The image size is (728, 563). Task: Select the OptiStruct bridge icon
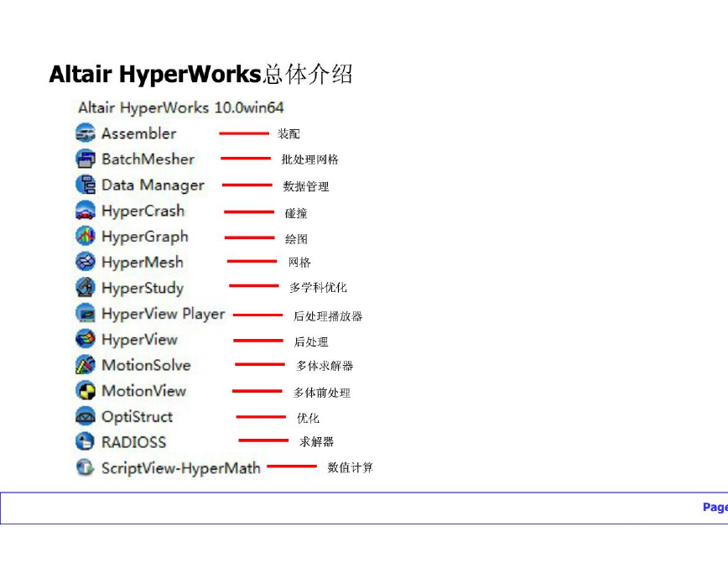[x=86, y=416]
